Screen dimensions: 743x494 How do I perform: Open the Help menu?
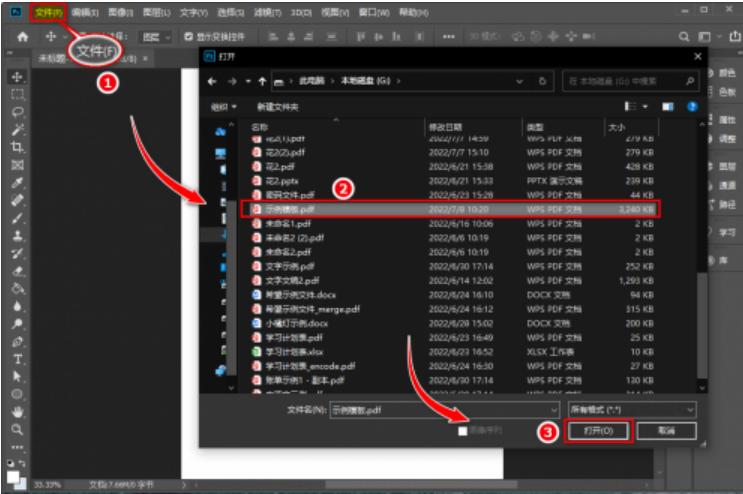[414, 13]
